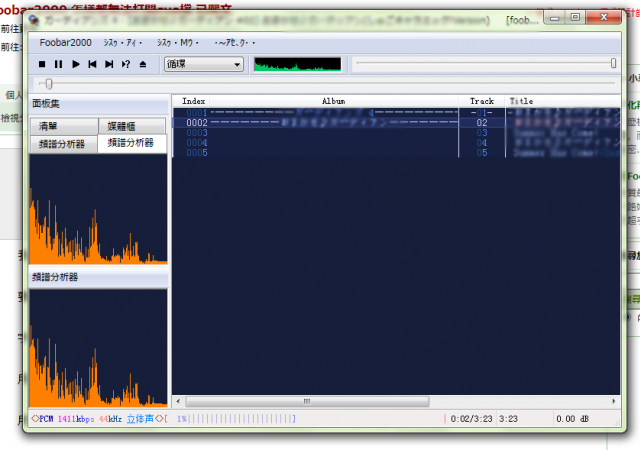Click the 0:02/3:23 playback time
Image resolution: width=640 pixels, height=450 pixels.
point(471,419)
